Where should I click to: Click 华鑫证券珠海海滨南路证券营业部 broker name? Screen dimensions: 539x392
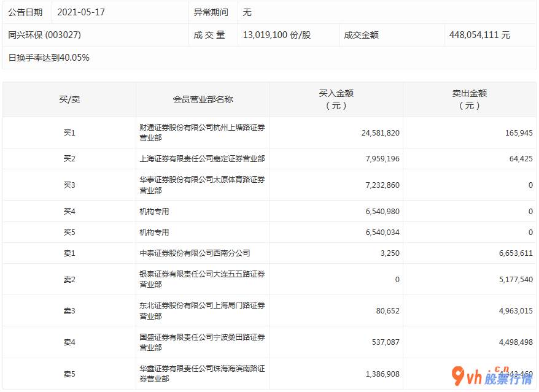tap(202, 374)
